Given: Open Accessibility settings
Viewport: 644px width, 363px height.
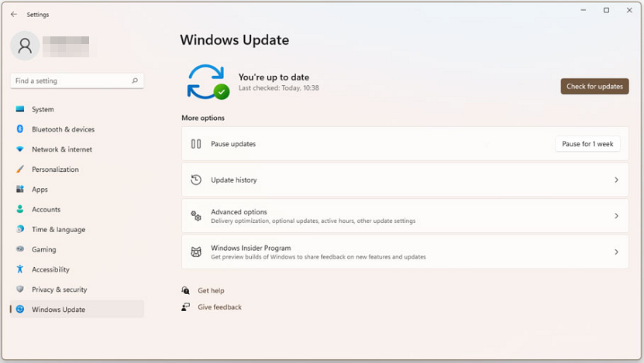Looking at the screenshot, I should tap(77, 269).
